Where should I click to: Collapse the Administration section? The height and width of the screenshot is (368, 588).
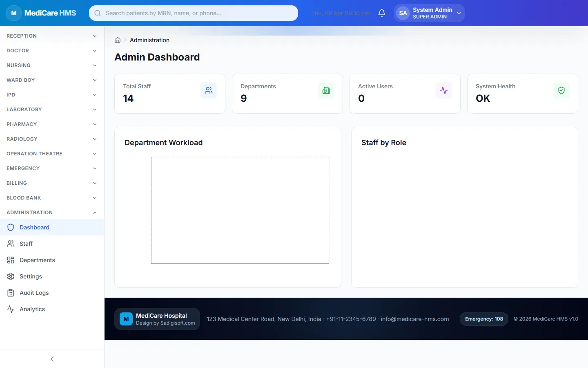(x=52, y=213)
